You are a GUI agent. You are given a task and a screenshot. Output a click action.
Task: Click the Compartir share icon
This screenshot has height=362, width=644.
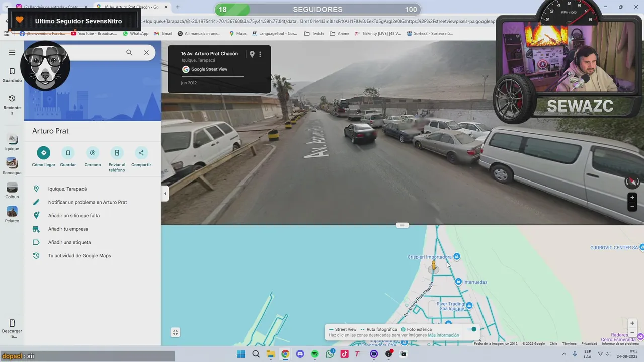141,153
